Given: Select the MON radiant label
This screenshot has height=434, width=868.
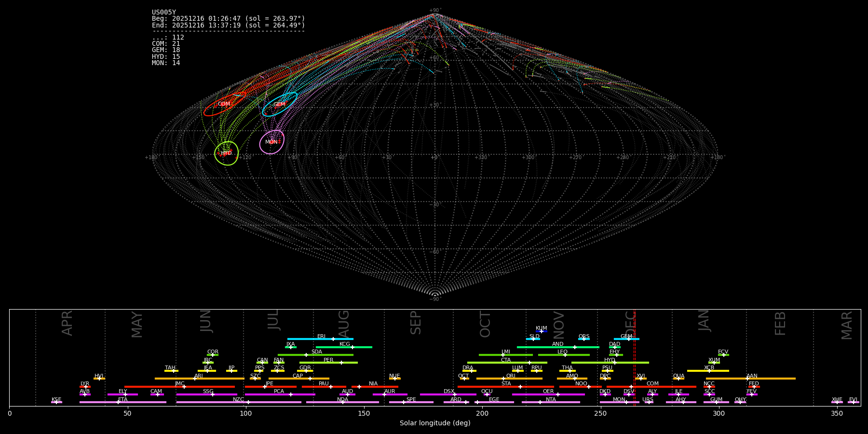Looking at the screenshot, I should click(x=271, y=142).
